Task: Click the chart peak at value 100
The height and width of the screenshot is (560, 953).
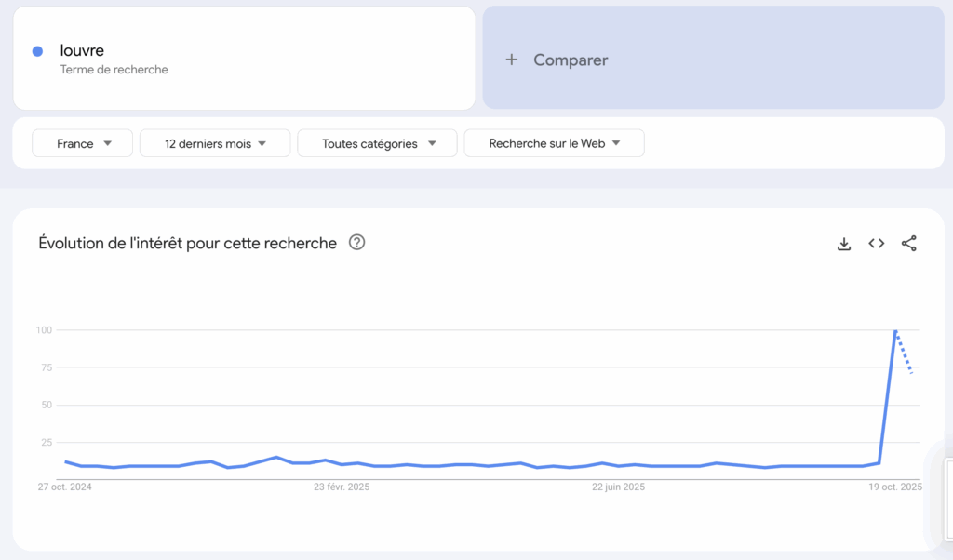Action: tap(895, 331)
